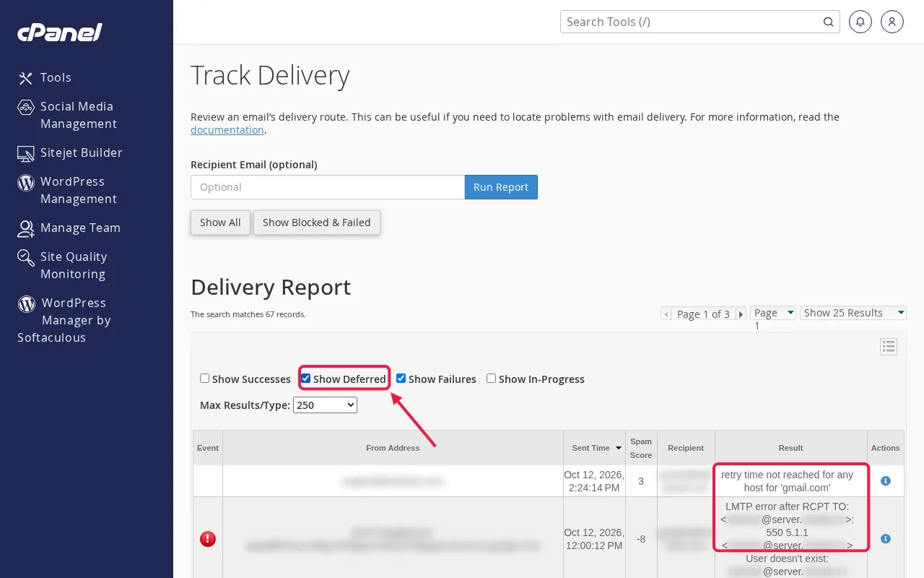Open Manage Team

pos(80,228)
